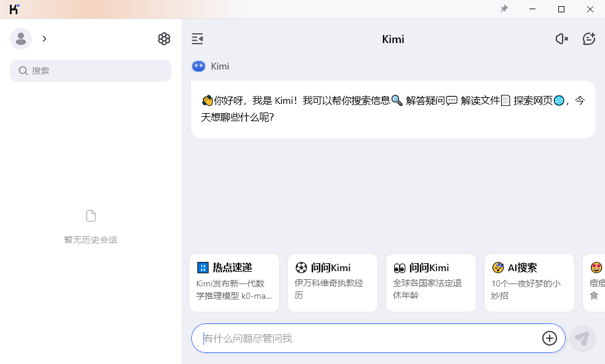This screenshot has width=605, height=364.
Task: Open Kimi settings via the gear icon
Action: point(164,38)
